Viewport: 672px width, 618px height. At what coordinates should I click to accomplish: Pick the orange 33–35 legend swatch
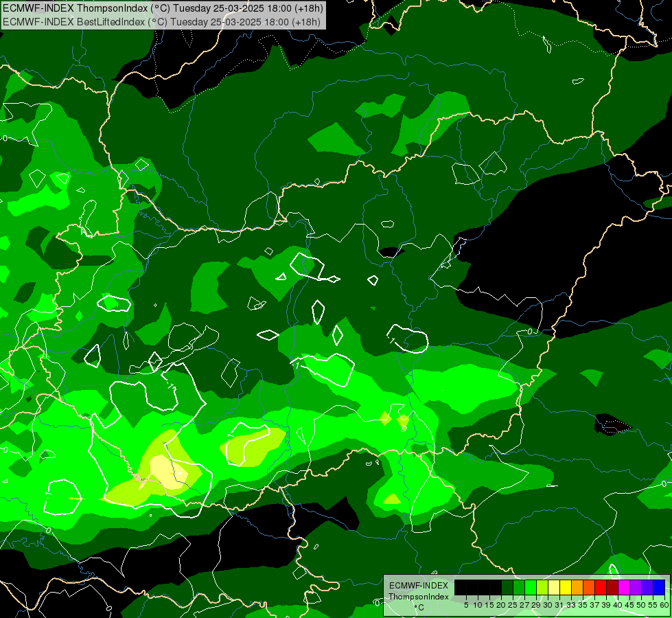(577, 587)
